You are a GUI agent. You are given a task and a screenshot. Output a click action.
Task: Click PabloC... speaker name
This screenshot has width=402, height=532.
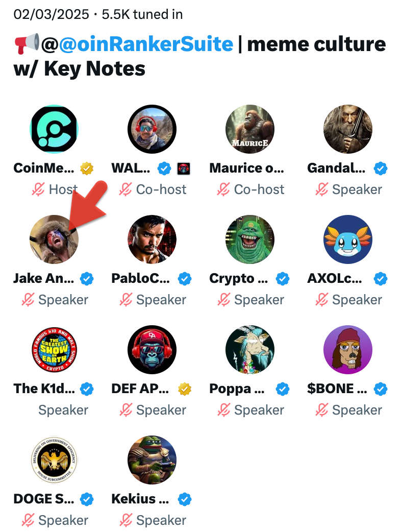(141, 279)
